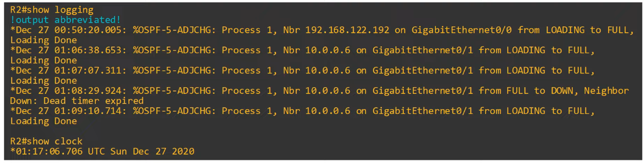Click the "Dead timer expired" message

pyautogui.click(x=93, y=101)
